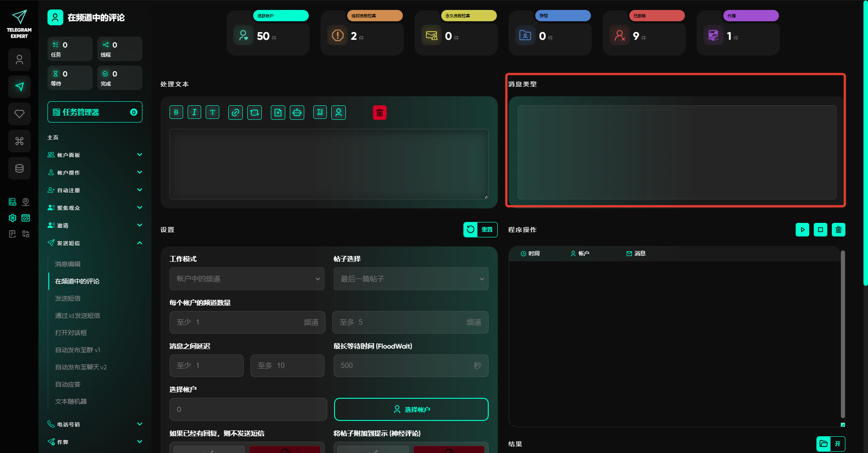Click the italic formatting icon
Screen dimensions: 868x453
[194, 113]
